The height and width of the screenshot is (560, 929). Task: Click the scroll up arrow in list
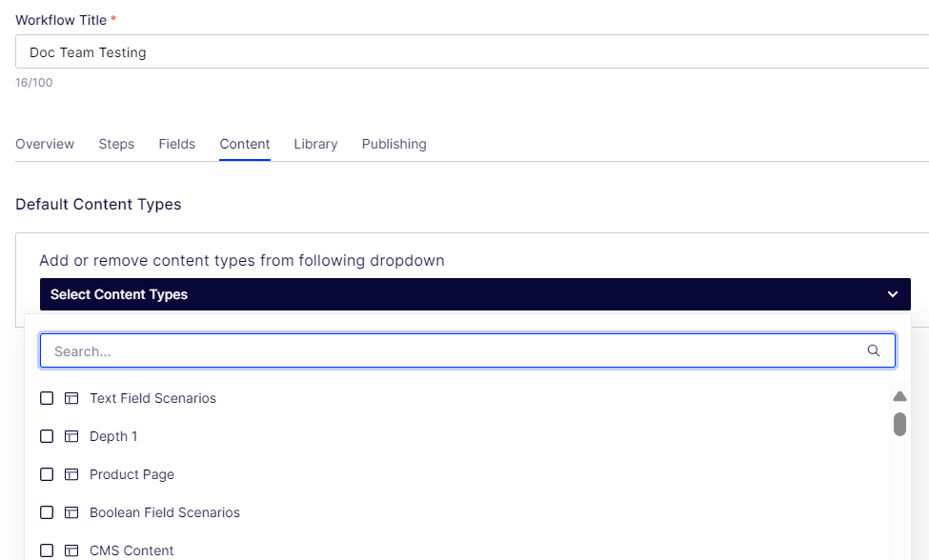tap(900, 396)
